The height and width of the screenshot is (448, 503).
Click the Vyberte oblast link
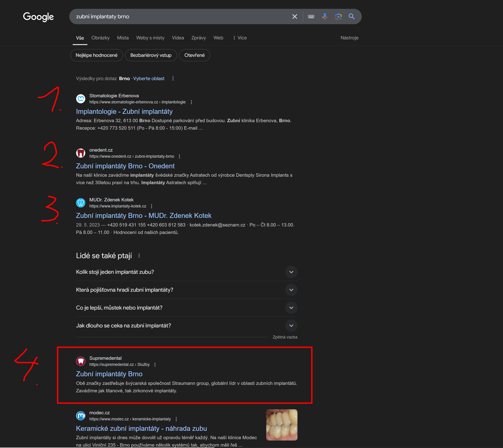[149, 79]
